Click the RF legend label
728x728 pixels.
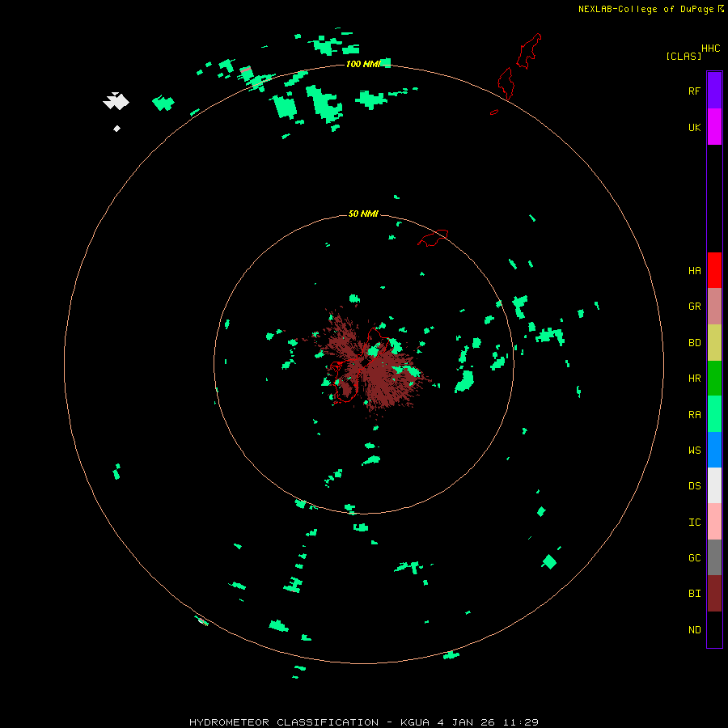pos(694,91)
